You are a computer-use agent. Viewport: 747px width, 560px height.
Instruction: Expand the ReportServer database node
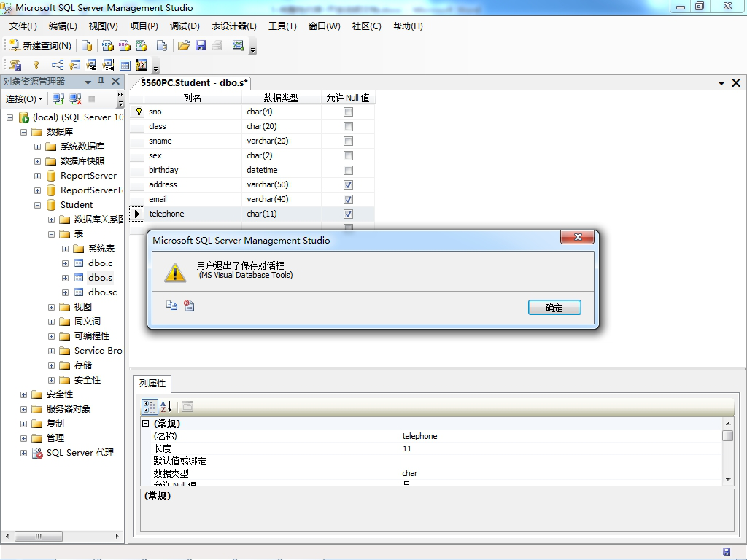pos(38,176)
